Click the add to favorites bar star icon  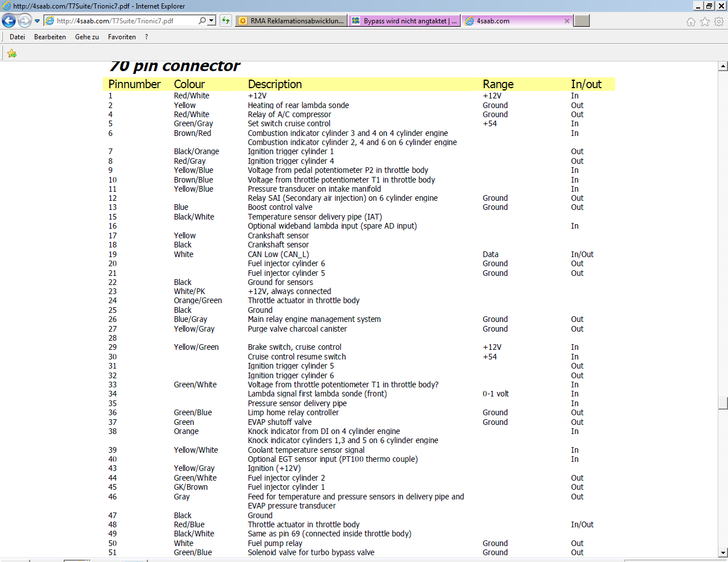coord(12,53)
